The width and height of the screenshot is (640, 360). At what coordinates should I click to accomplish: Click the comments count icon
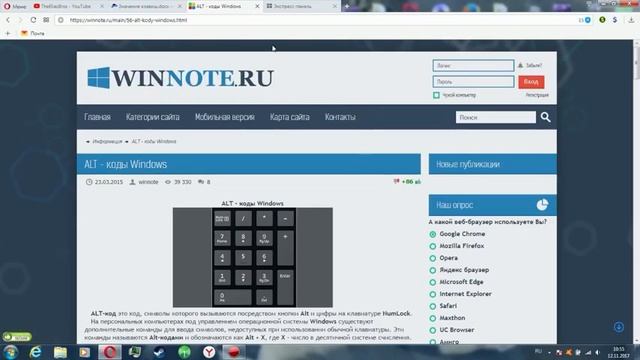point(201,182)
